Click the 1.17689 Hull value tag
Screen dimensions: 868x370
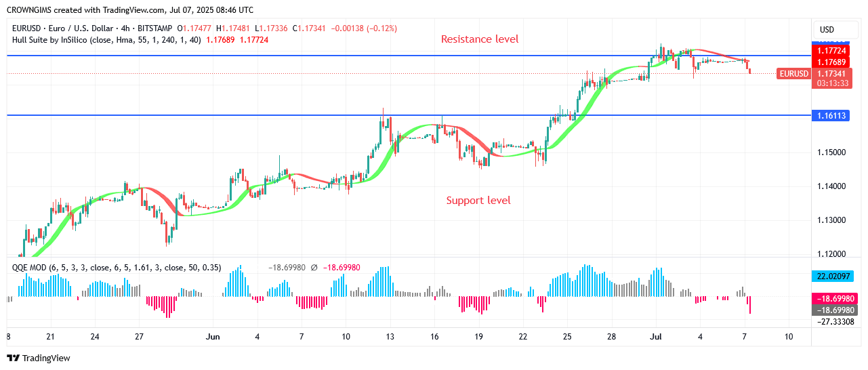pos(831,62)
